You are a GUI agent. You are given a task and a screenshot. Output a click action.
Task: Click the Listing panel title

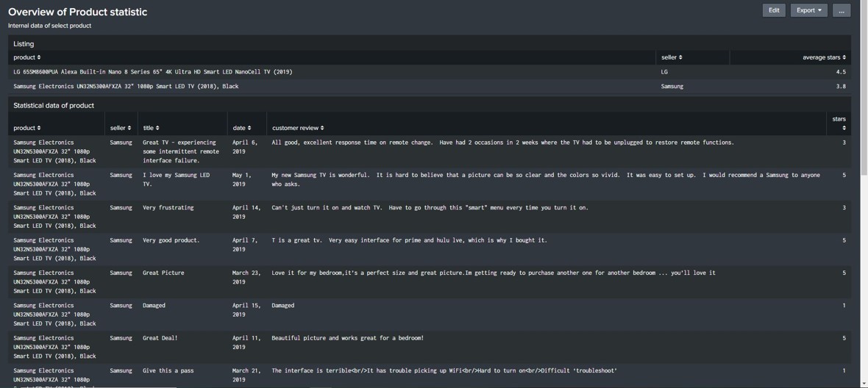point(24,43)
